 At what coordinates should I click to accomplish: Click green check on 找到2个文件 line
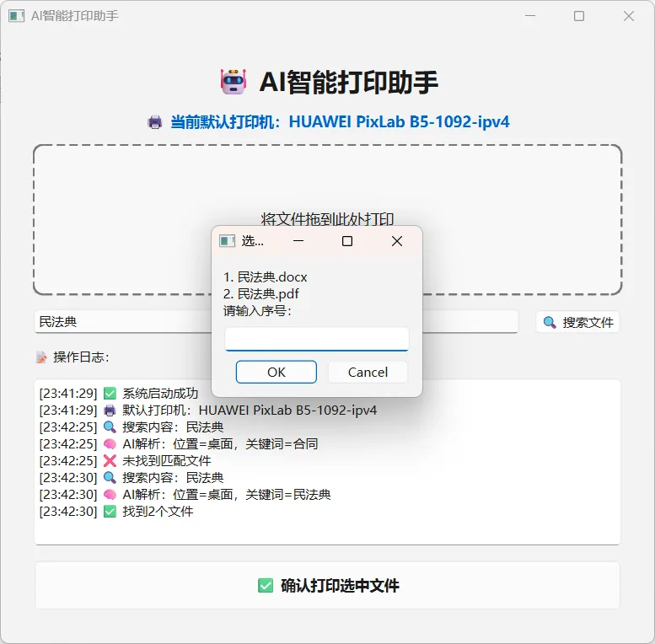[x=110, y=511]
